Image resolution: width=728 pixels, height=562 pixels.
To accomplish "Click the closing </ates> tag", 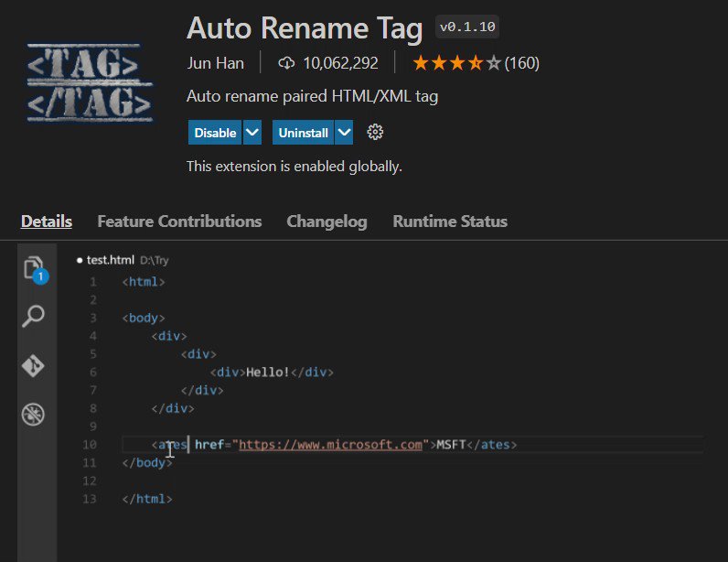I will [492, 445].
